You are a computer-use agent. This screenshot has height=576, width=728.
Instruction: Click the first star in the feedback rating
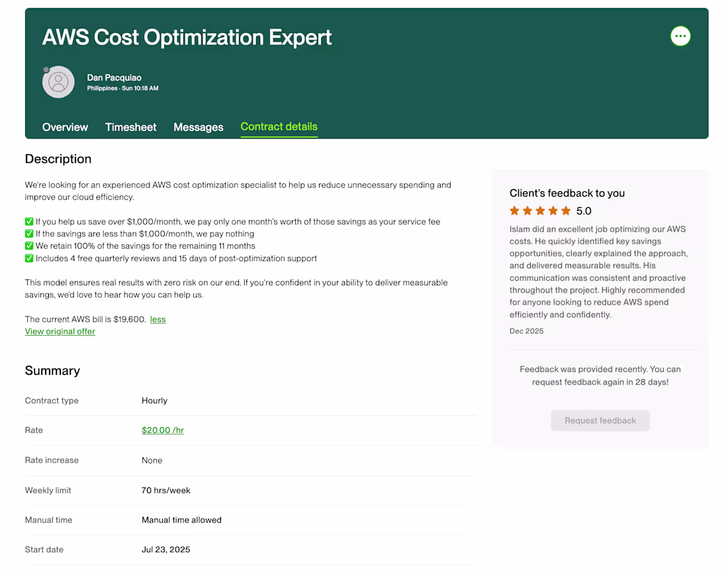pos(514,210)
